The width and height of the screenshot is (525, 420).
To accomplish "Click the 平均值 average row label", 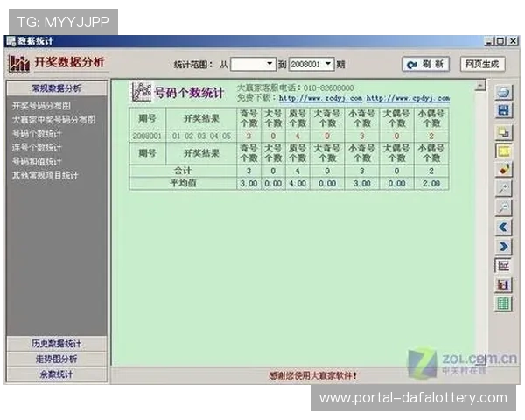I will pyautogui.click(x=183, y=183).
